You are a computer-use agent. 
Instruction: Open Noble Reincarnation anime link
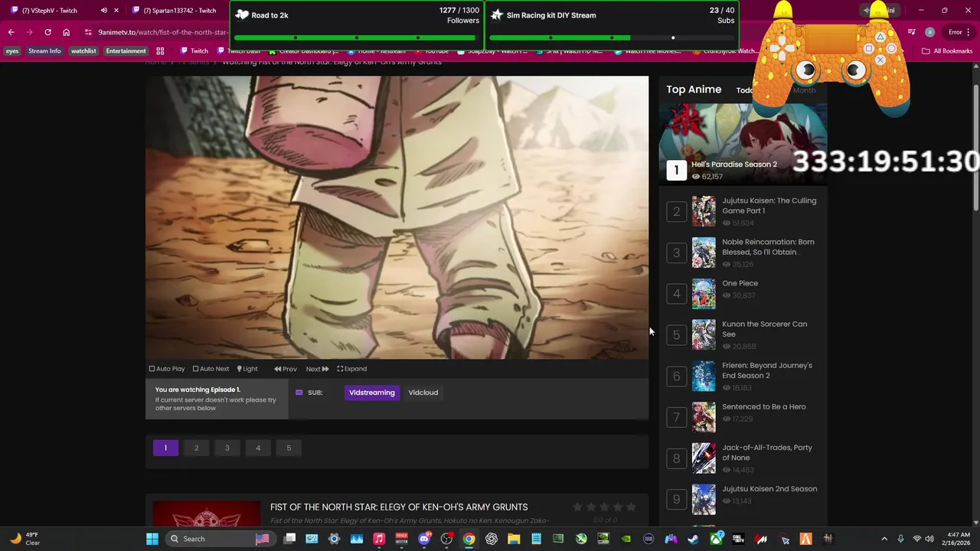click(x=768, y=246)
